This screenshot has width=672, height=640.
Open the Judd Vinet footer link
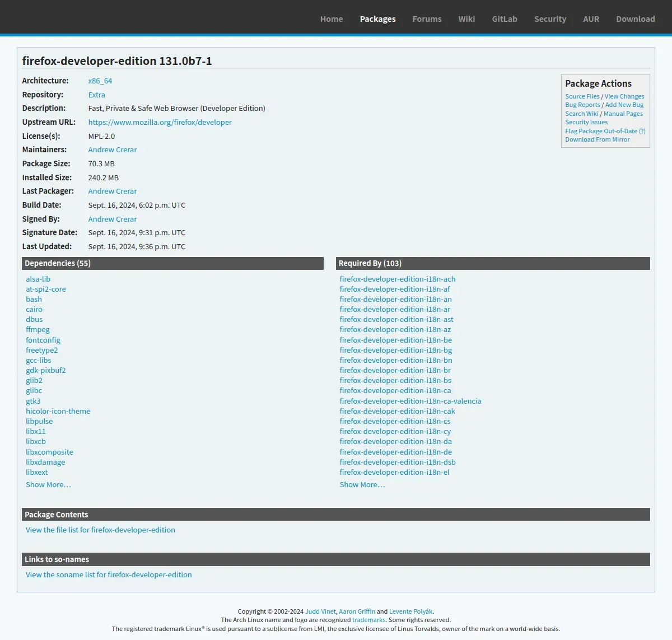click(321, 611)
